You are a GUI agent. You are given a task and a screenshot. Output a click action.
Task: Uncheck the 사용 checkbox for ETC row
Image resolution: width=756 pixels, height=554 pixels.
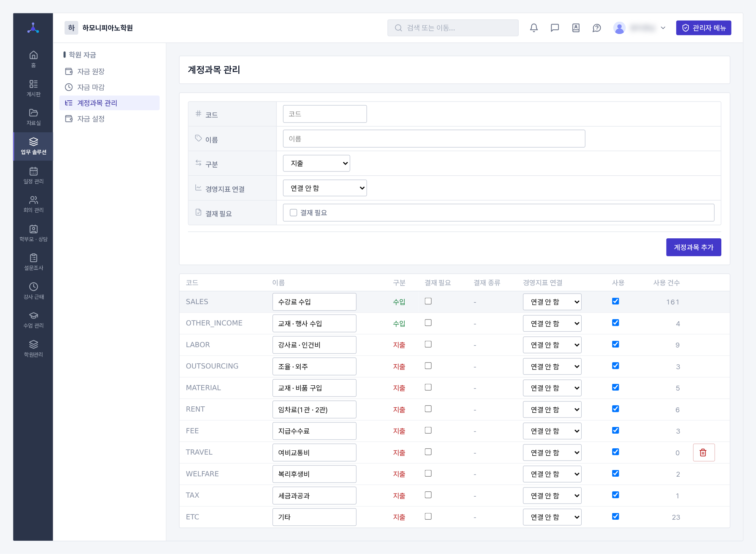(x=616, y=517)
